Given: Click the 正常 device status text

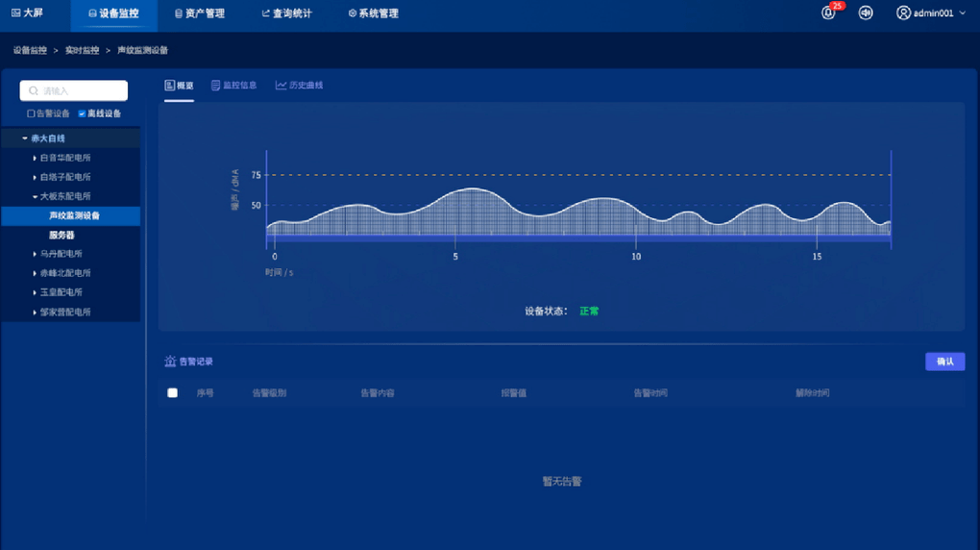Looking at the screenshot, I should pos(589,311).
